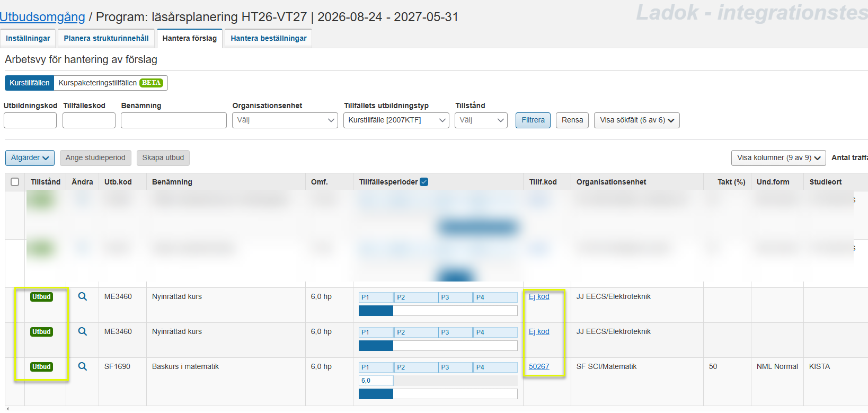Click the Rensa button
The height and width of the screenshot is (413, 868).
pos(572,120)
